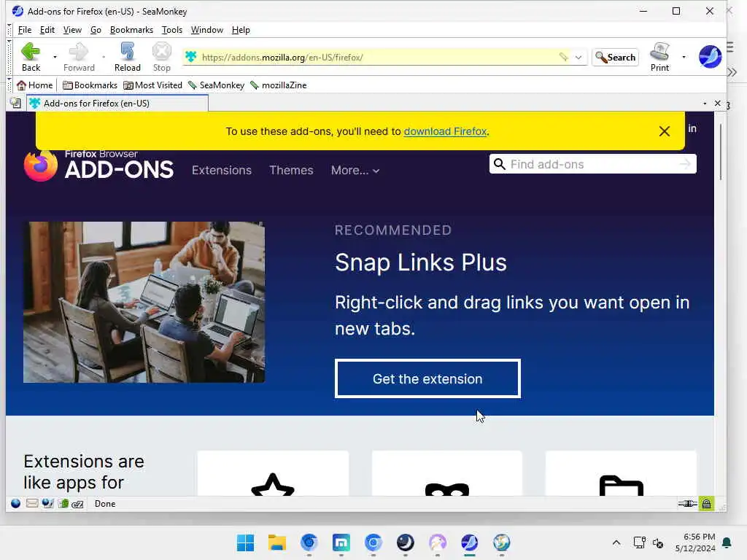Click the Snap Links Plus hero image

(x=144, y=302)
